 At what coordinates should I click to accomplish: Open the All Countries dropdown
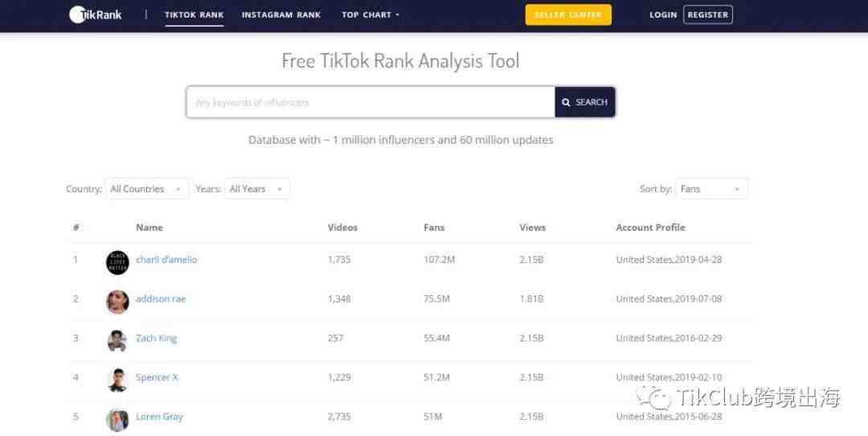(147, 189)
